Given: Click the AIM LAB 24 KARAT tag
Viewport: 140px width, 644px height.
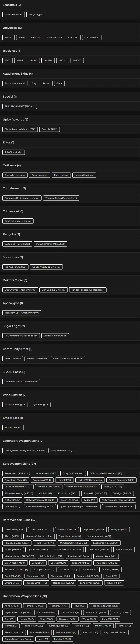Looking at the screenshot, I should [x=19, y=106].
